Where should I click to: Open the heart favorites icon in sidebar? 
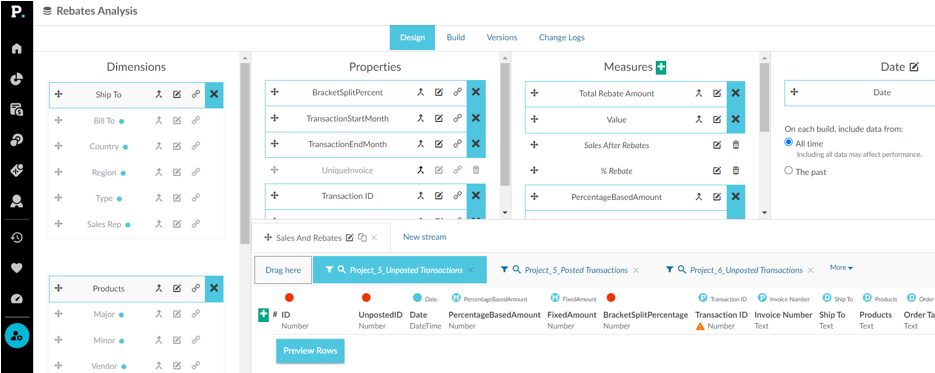click(x=17, y=268)
